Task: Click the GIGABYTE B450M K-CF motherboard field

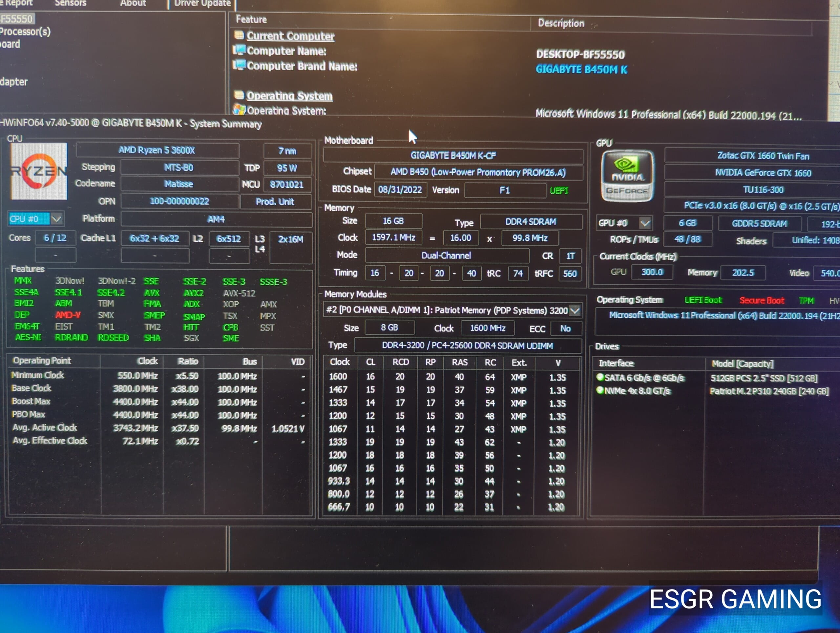Action: pos(453,156)
